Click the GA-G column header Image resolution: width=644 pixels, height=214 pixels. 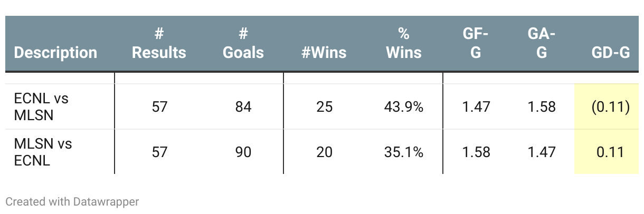(542, 44)
